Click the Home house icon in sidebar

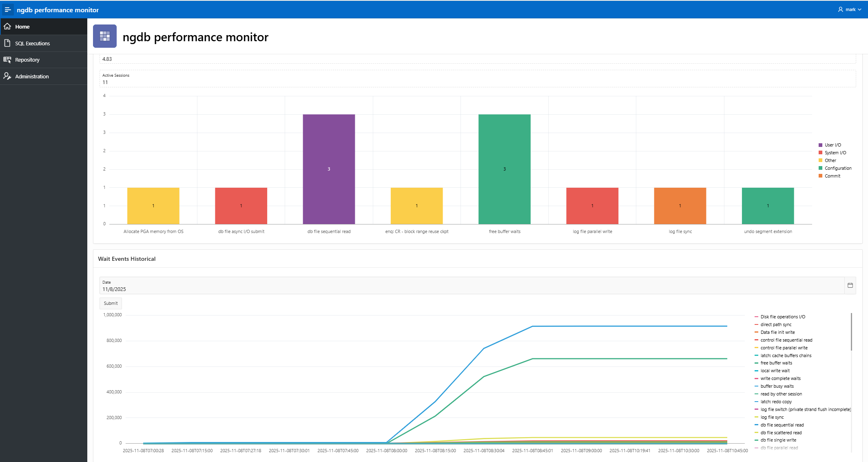(x=7, y=27)
